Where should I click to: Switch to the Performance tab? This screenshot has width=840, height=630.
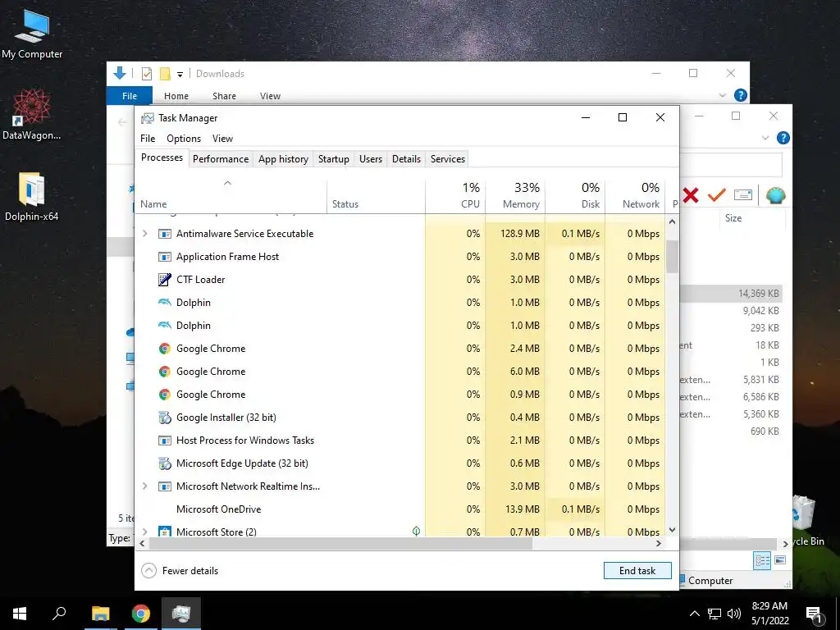(x=221, y=159)
